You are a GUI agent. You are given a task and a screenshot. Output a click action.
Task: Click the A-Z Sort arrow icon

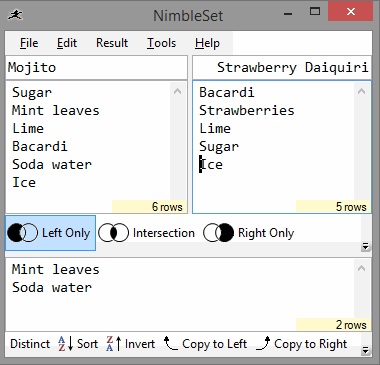tap(65, 344)
